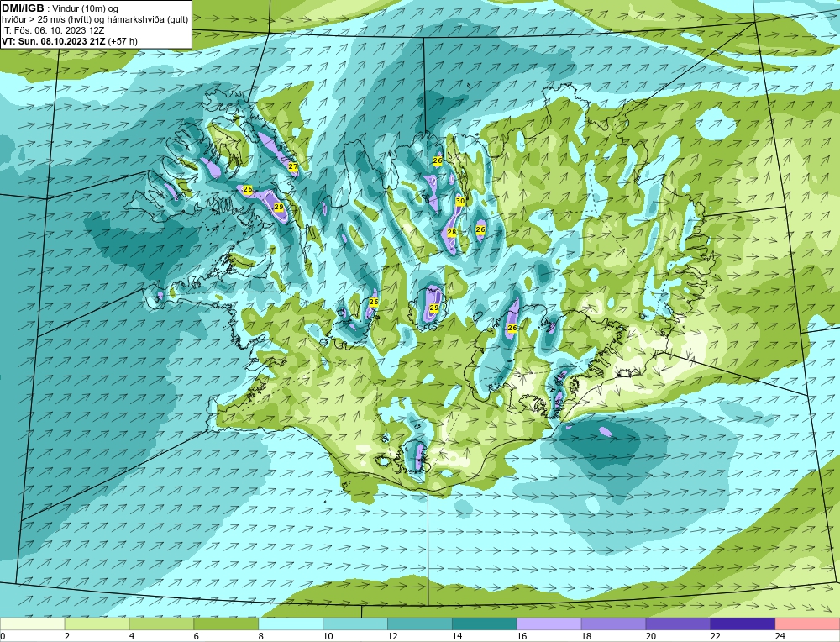The image size is (840, 642).
Task: Click the 'VT: Sun. 08.10.2023 21Z' valid time
Action: click(54, 40)
